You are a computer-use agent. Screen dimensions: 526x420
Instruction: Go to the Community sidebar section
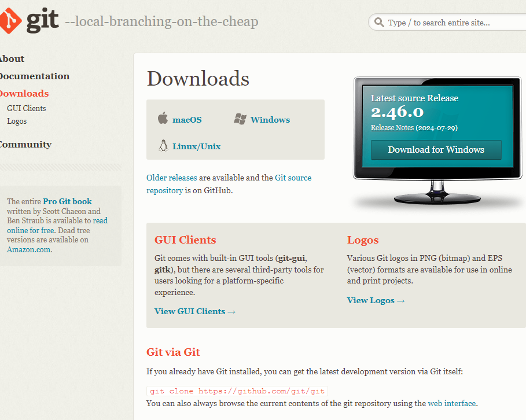click(25, 145)
